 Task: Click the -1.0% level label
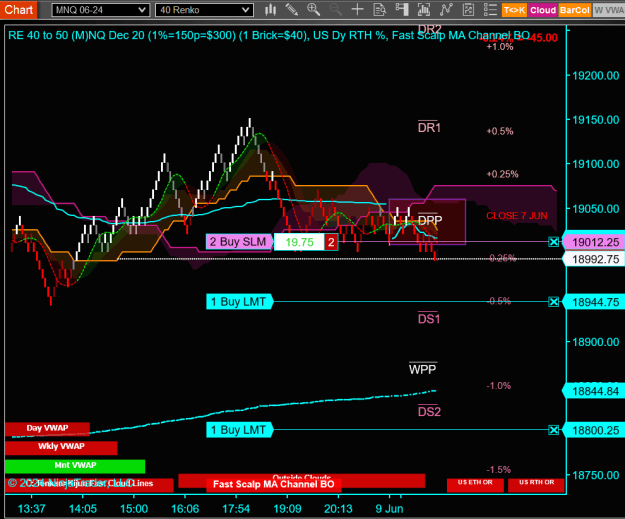pyautogui.click(x=499, y=386)
